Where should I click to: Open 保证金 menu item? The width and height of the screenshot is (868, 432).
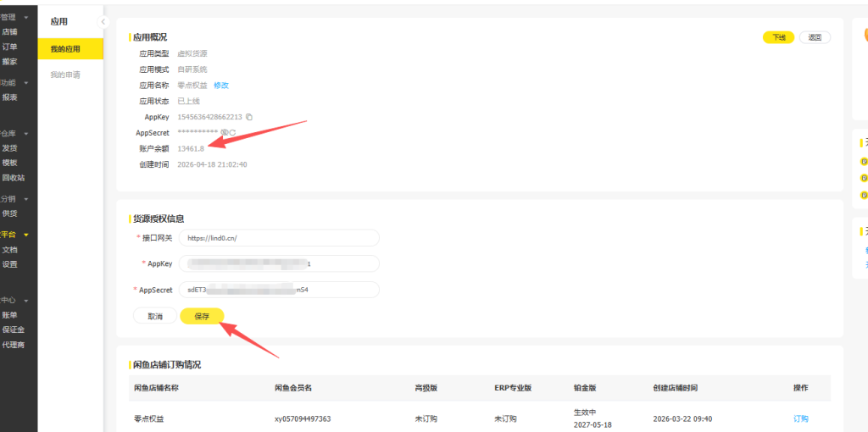(14, 330)
